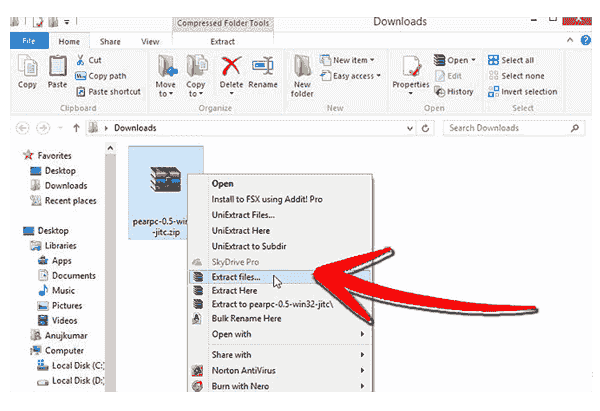Refresh the Downloads folder
600x411 pixels.
click(x=425, y=128)
